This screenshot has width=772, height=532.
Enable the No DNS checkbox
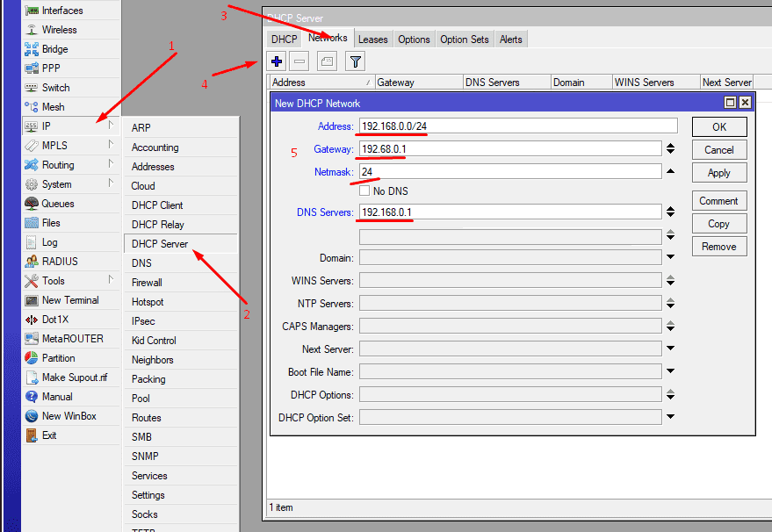(365, 191)
